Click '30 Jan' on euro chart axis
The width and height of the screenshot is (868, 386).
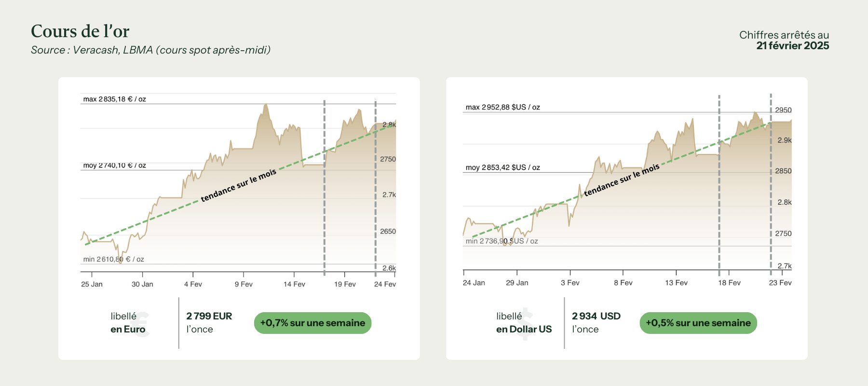142,284
